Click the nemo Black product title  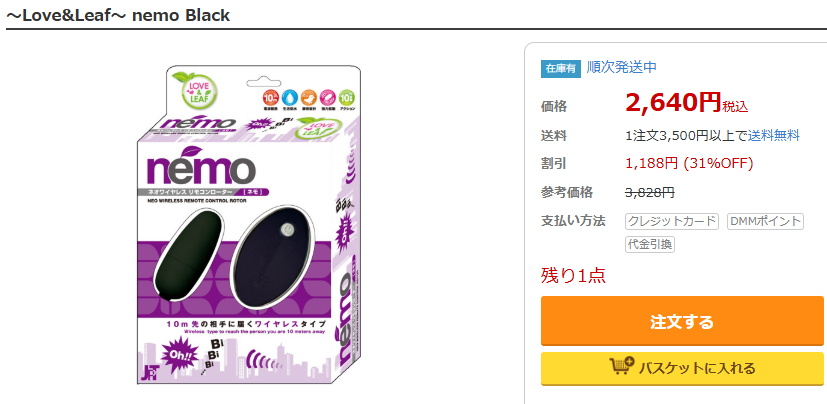click(118, 15)
